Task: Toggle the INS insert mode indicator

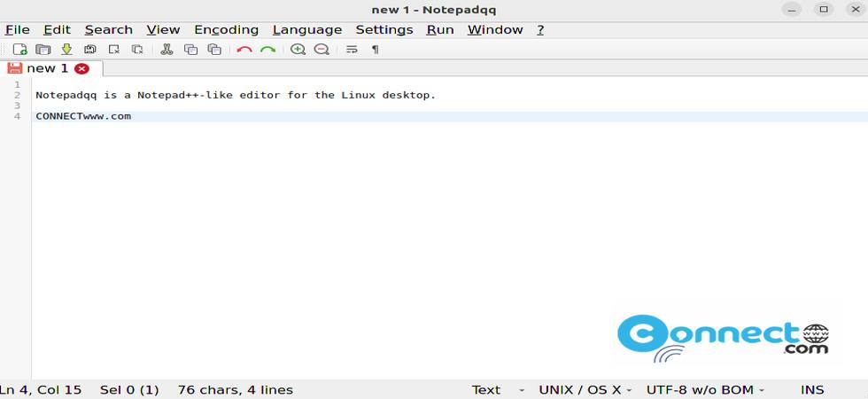Action: click(812, 390)
